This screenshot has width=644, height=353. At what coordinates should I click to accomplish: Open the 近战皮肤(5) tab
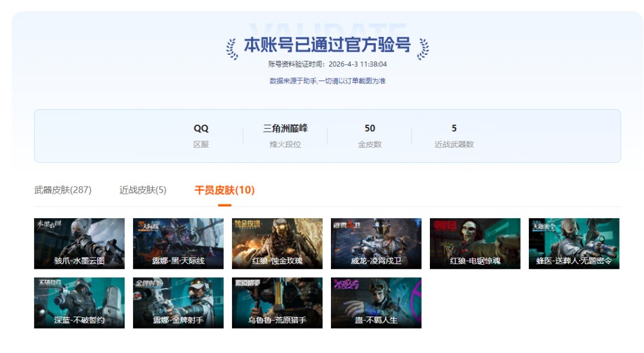142,190
